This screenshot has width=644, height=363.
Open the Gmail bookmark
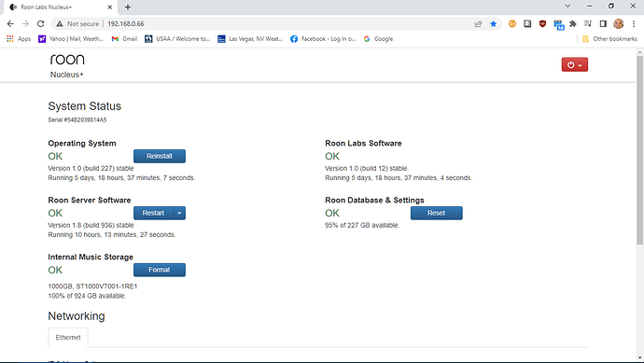point(124,38)
